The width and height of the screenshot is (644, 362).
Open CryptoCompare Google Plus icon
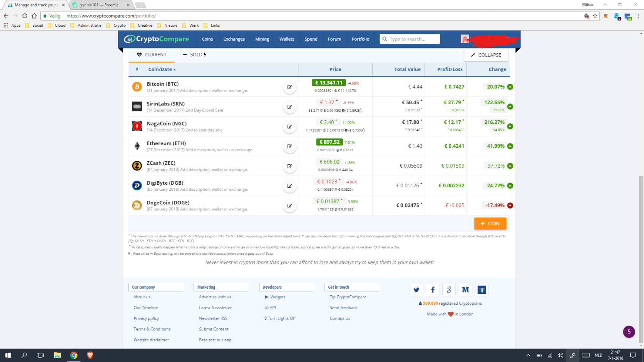pyautogui.click(x=449, y=290)
